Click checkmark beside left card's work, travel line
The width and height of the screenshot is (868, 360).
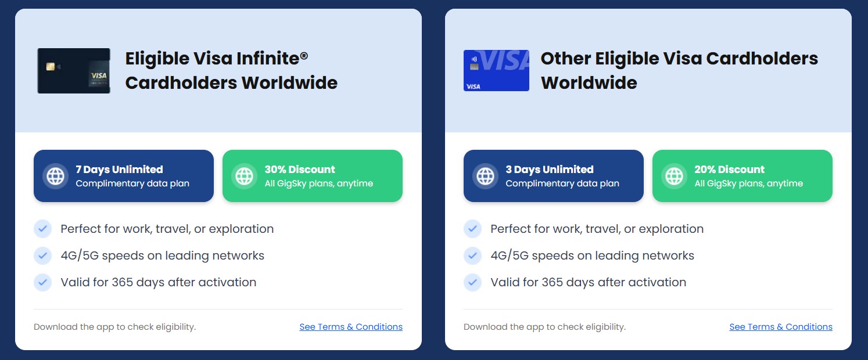click(43, 229)
